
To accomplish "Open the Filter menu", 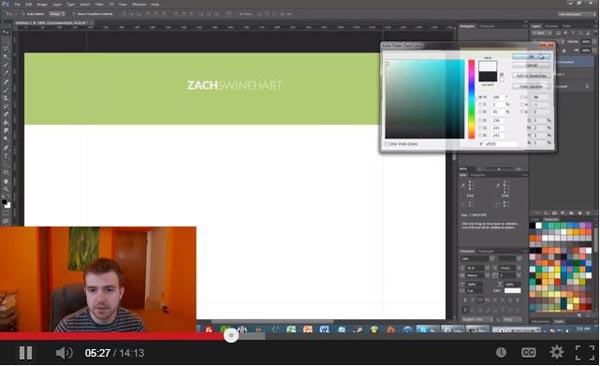I will [x=99, y=5].
